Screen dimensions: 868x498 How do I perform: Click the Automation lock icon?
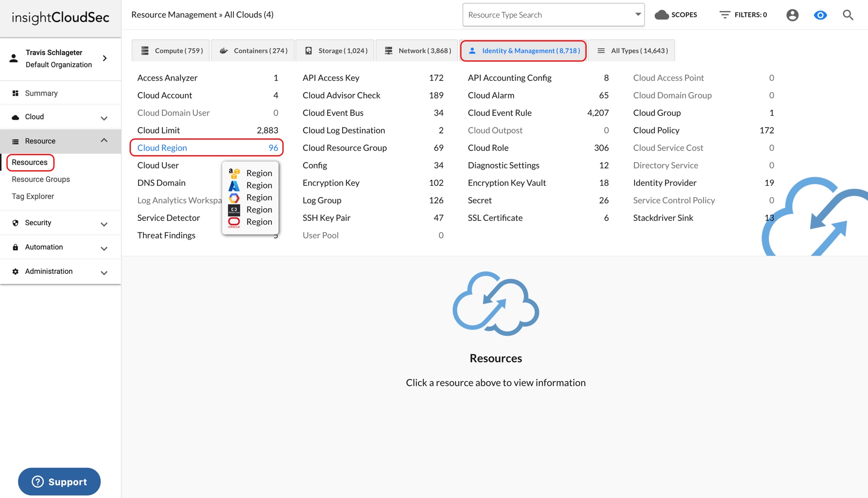(x=15, y=247)
